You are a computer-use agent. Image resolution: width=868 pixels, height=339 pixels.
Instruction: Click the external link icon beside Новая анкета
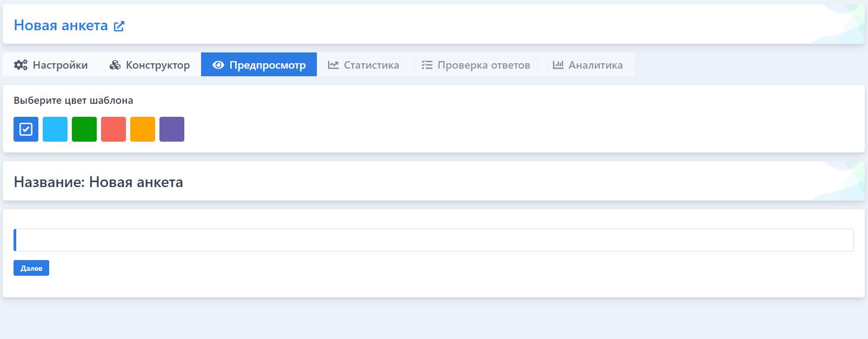pyautogui.click(x=119, y=26)
